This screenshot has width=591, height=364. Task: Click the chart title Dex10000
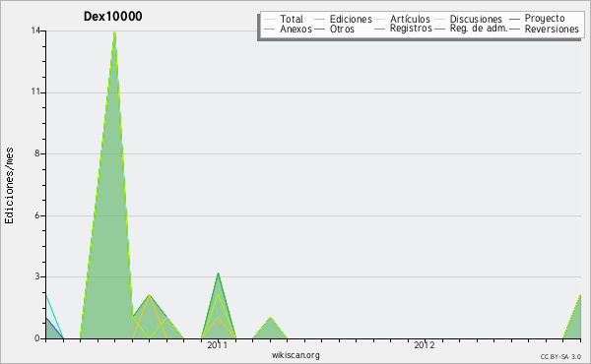[x=112, y=16]
